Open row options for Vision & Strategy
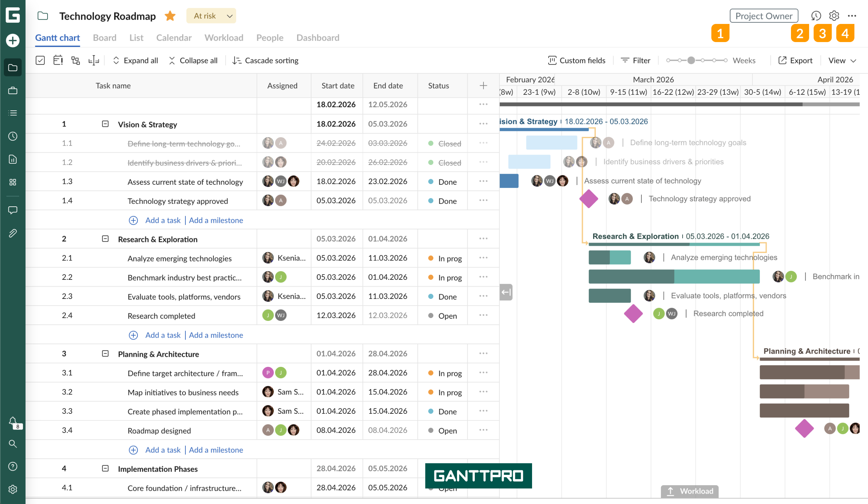Viewport: 868px width, 504px height. [483, 124]
